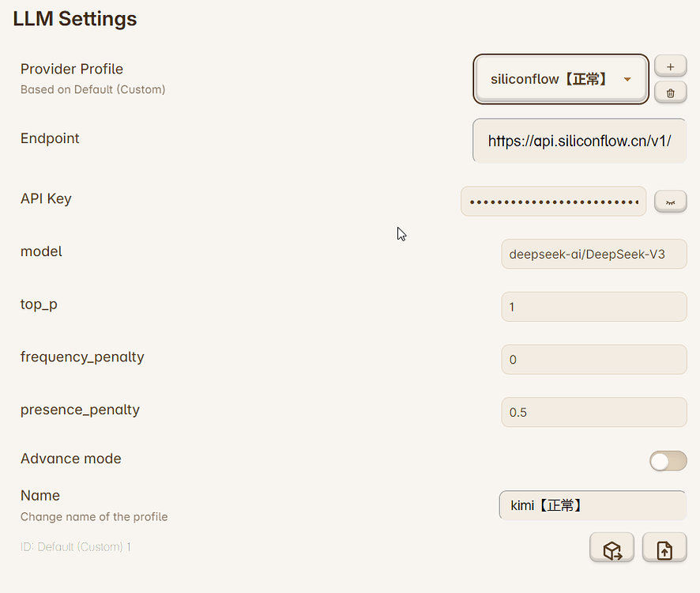The image size is (700, 593).
Task: Focus the masked API Key field
Action: click(553, 202)
